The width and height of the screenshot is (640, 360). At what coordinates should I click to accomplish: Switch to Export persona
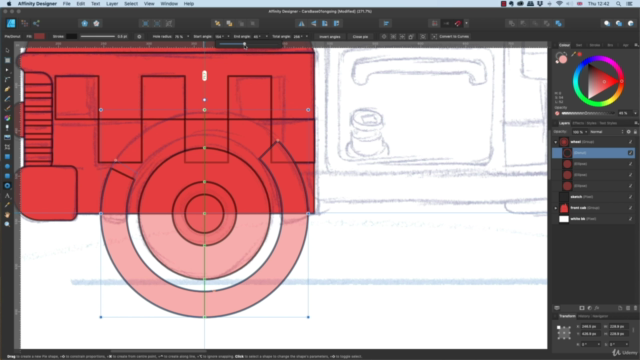pyautogui.click(x=36, y=23)
